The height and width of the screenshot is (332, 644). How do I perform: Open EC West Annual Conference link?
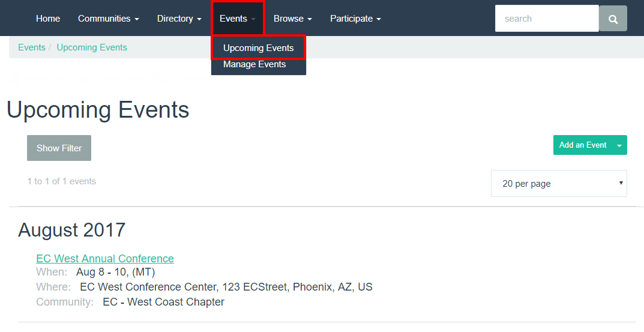click(105, 258)
